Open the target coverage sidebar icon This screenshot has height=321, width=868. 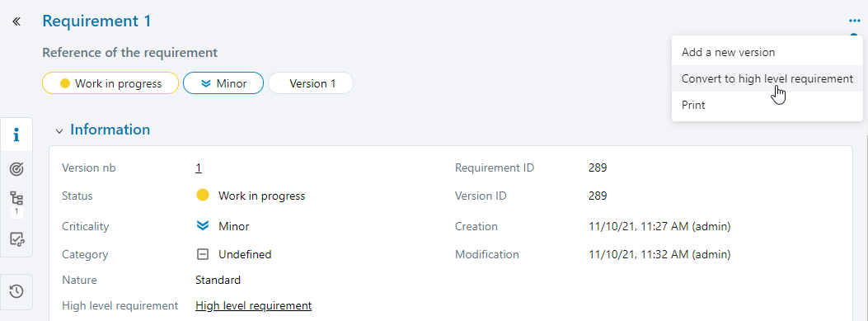click(x=16, y=169)
